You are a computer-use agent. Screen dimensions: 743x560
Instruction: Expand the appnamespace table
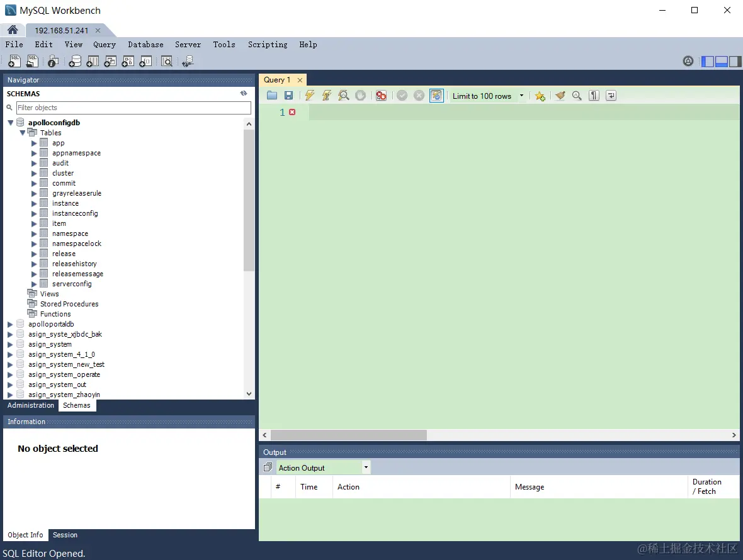34,153
